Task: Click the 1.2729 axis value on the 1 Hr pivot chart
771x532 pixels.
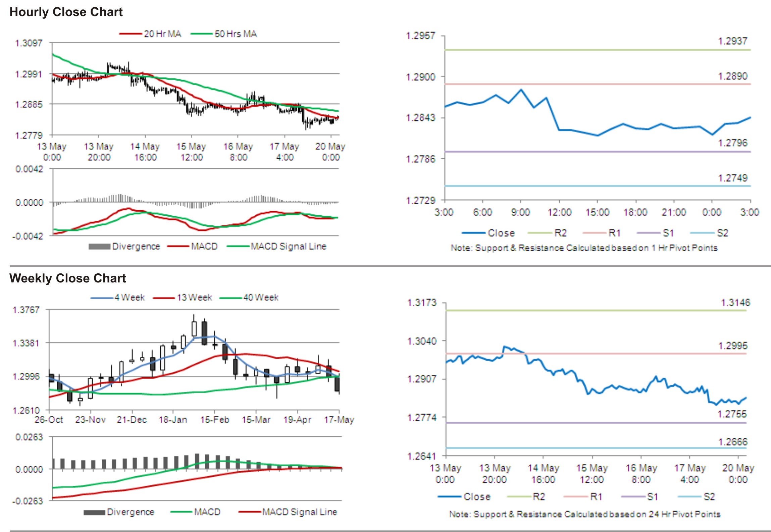Action: 420,201
